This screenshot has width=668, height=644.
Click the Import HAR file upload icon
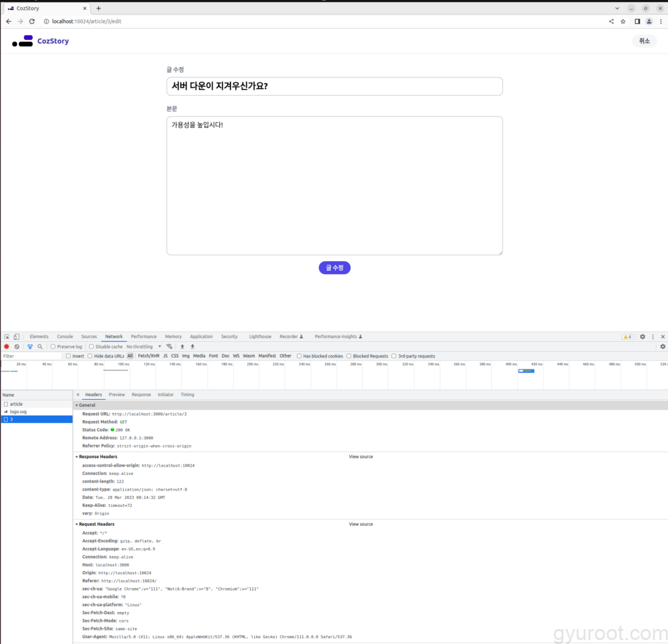[183, 346]
